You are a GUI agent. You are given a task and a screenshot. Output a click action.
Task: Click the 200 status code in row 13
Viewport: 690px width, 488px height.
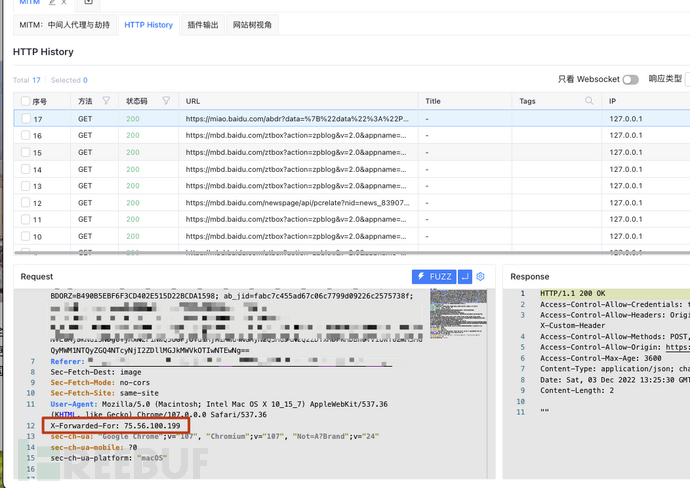coord(132,186)
